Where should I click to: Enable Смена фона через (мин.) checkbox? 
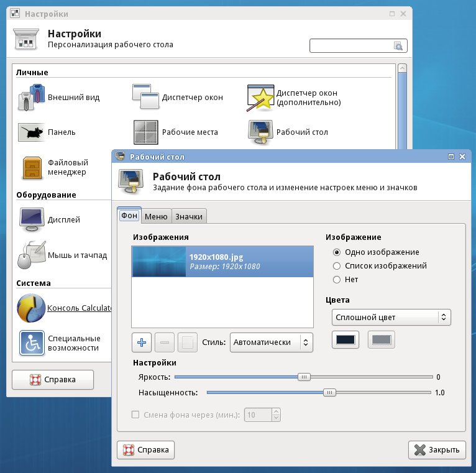(135, 415)
